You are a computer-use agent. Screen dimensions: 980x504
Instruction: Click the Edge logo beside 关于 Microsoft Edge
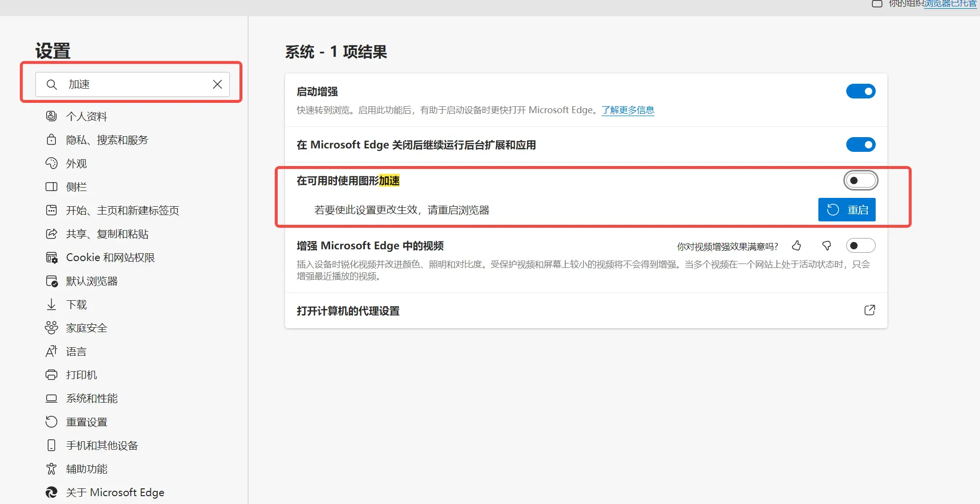coord(51,492)
